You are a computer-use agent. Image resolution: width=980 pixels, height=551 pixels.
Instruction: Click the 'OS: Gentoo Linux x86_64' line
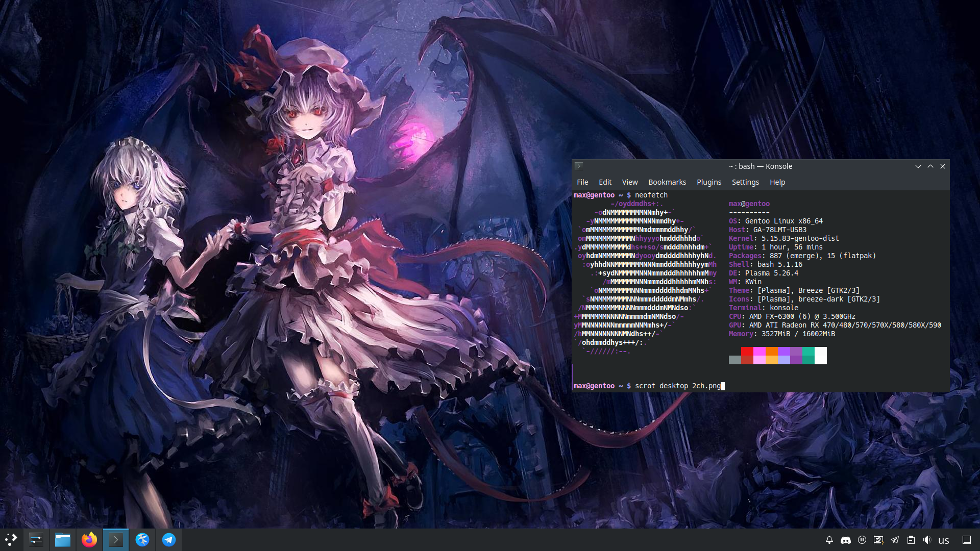776,221
